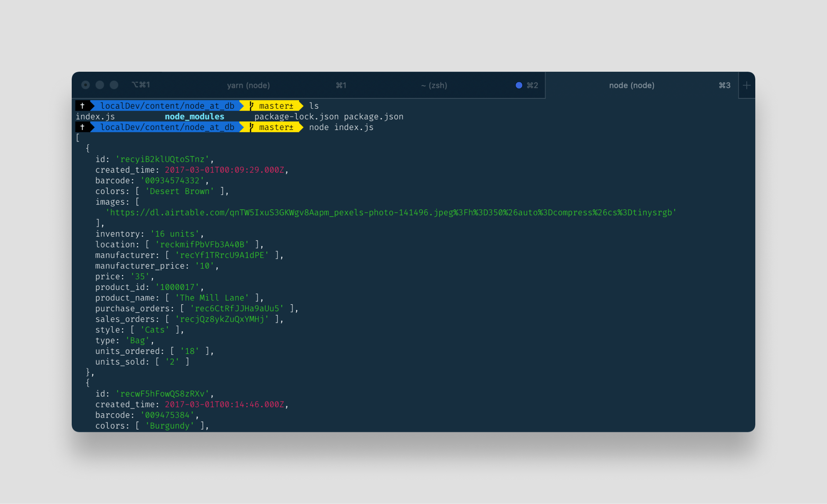
Task: Click master± segment in node index.js prompt
Action: tap(276, 127)
